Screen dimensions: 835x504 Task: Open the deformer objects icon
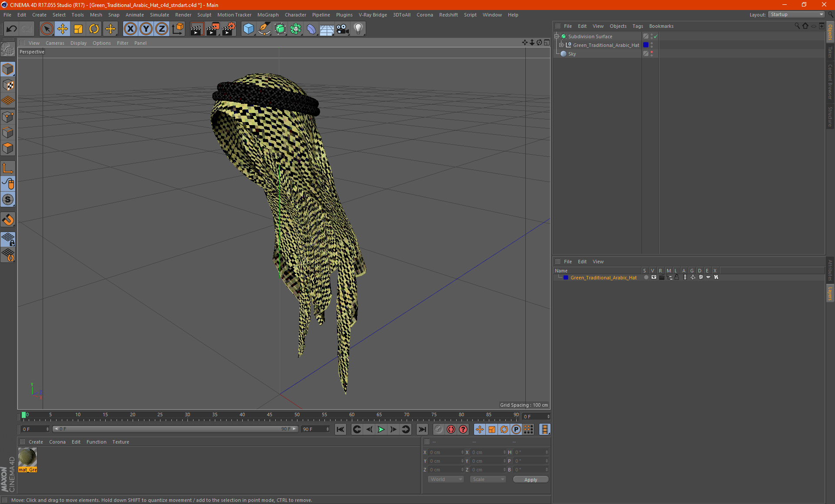(311, 29)
